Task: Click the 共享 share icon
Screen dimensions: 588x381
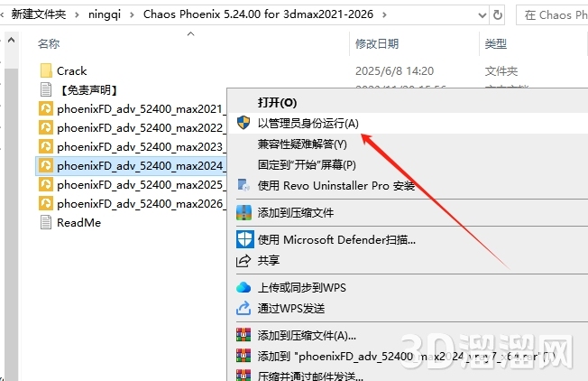Action: click(x=243, y=260)
